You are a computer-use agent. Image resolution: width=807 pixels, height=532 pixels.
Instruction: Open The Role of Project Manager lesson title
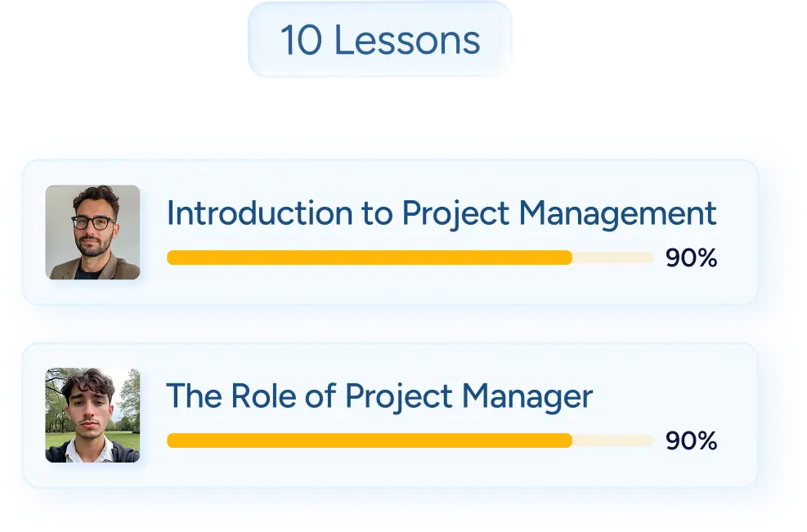[x=379, y=396]
